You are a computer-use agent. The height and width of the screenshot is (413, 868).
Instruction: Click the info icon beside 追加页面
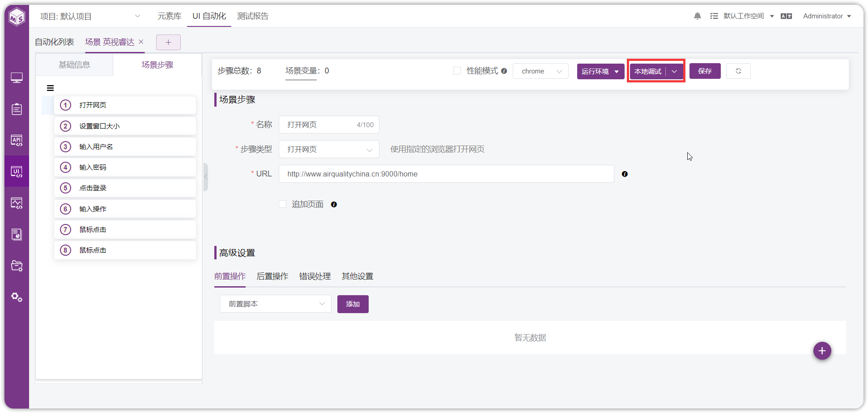(334, 204)
